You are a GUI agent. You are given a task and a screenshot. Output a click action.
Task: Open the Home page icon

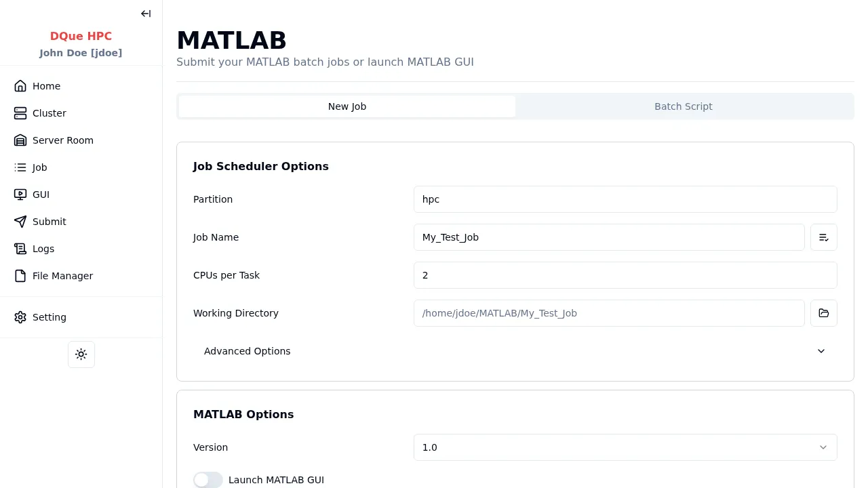tap(20, 86)
